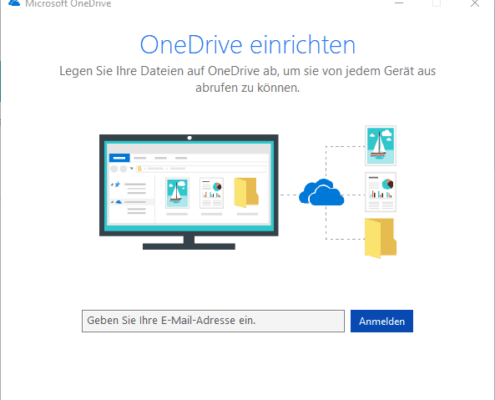Click the pin item in illustrated sidebar
Image resolution: width=495 pixels, height=400 pixels.
click(117, 184)
